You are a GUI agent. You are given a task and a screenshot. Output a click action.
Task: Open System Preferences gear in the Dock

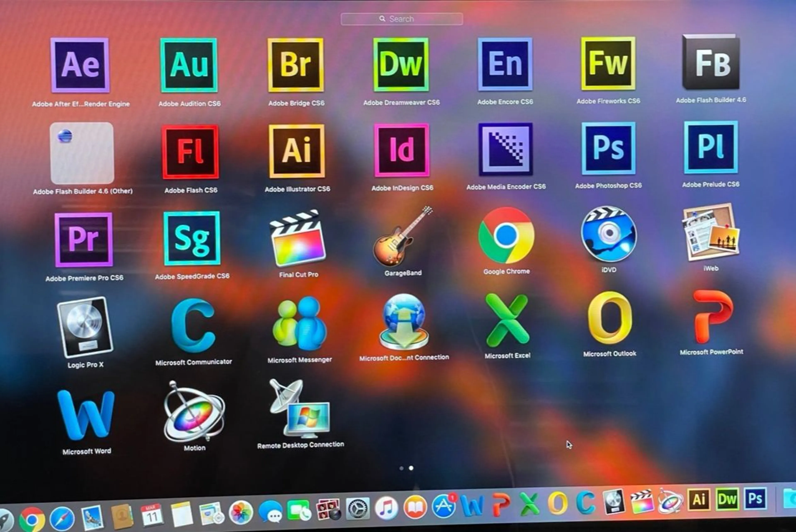click(x=358, y=509)
